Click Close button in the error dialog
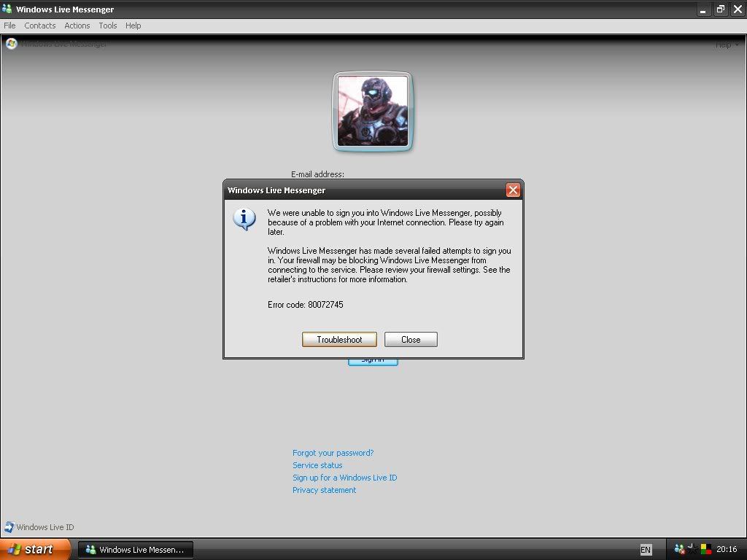The width and height of the screenshot is (747, 560). point(411,340)
